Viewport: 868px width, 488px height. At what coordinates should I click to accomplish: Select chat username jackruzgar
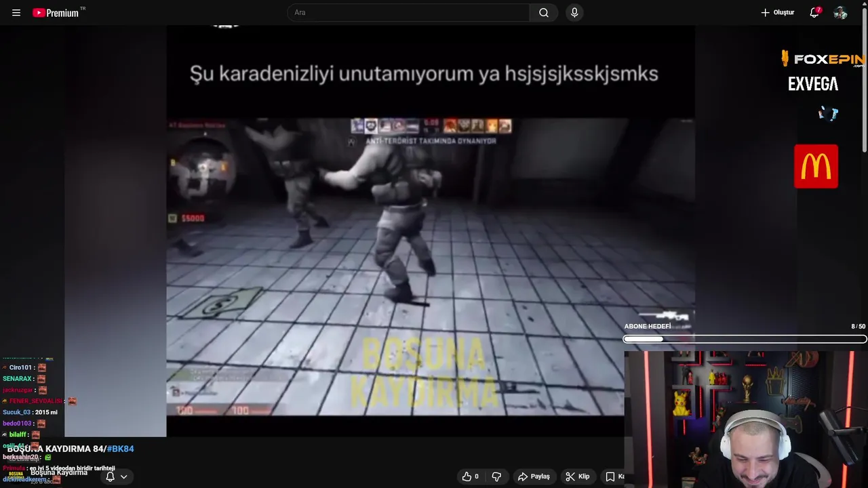18,390
